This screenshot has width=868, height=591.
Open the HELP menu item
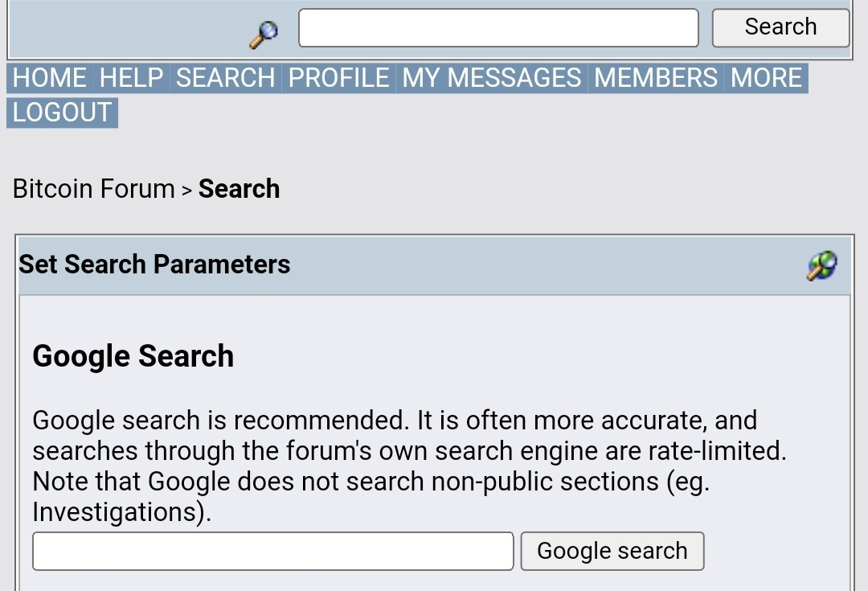click(132, 78)
